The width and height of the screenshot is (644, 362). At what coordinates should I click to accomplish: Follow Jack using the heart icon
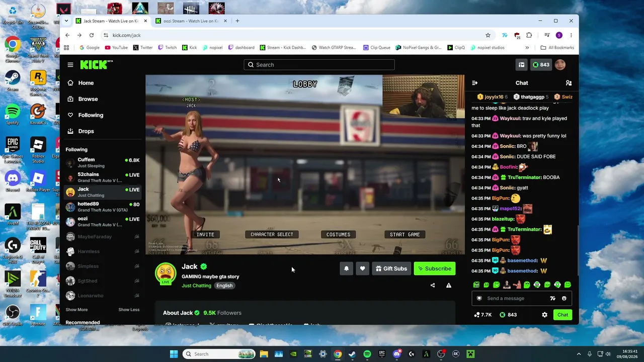362,268
